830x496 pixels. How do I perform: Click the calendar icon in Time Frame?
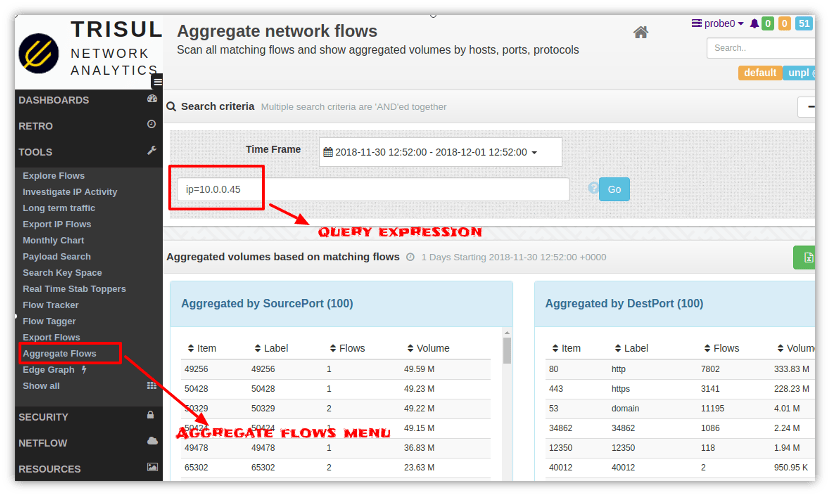click(x=328, y=152)
